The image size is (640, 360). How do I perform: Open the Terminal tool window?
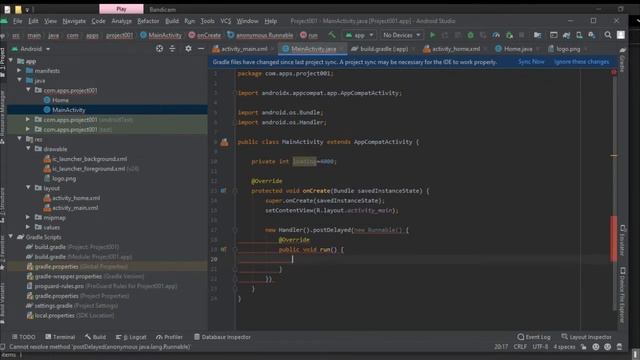[60, 337]
